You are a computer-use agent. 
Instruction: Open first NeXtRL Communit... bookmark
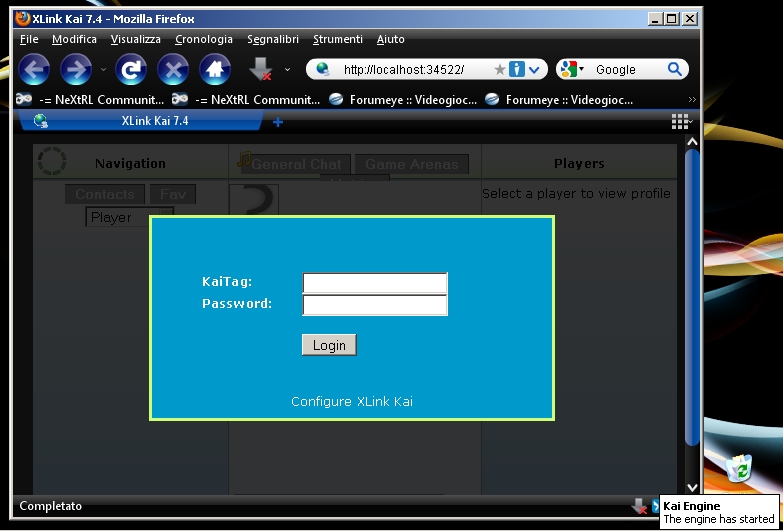(x=90, y=99)
